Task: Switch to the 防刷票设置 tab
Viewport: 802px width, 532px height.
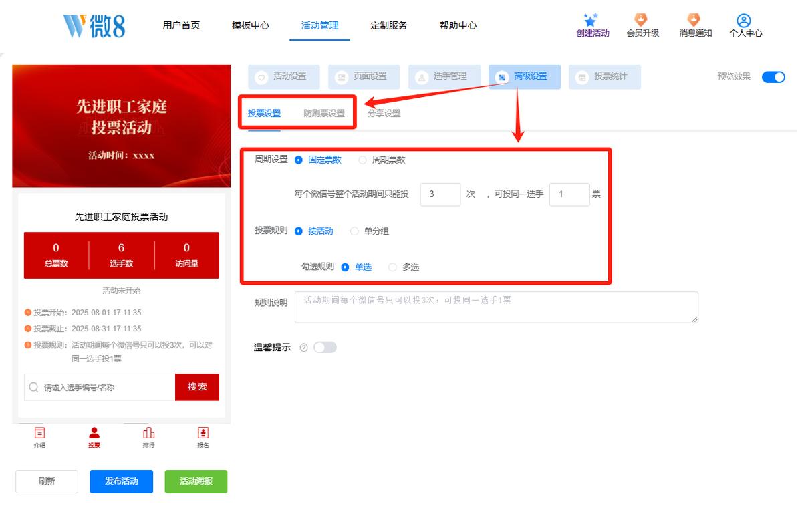Action: click(x=324, y=113)
